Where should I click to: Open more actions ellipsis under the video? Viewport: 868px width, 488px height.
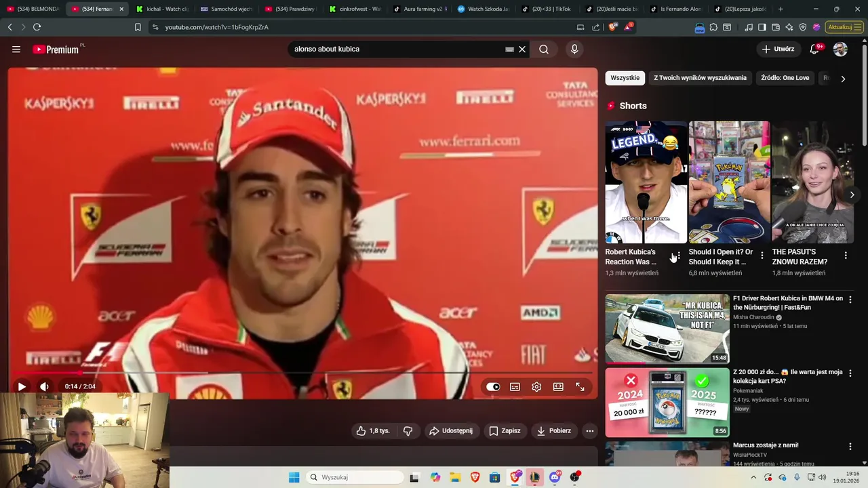pyautogui.click(x=589, y=431)
